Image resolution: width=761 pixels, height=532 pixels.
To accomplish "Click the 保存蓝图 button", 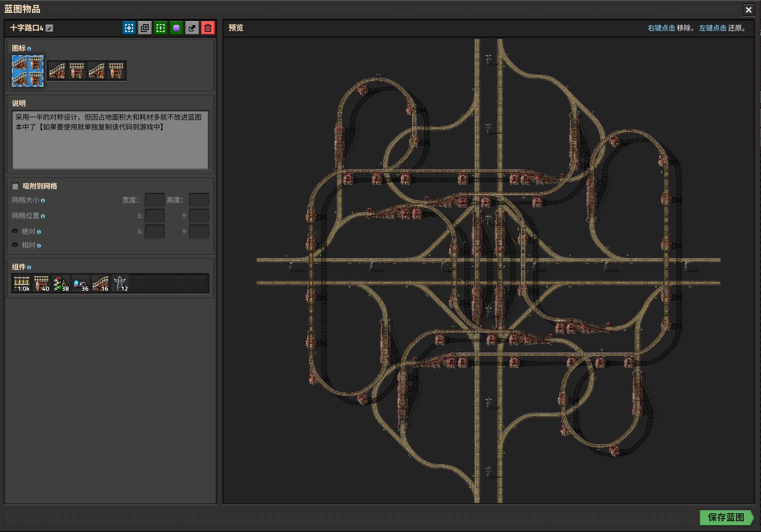I will 727,517.
